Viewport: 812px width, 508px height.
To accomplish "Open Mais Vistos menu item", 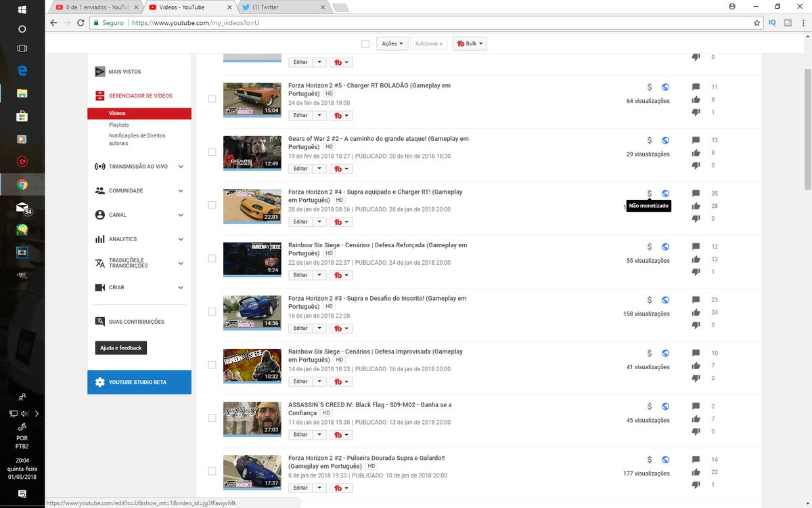I will tap(125, 71).
